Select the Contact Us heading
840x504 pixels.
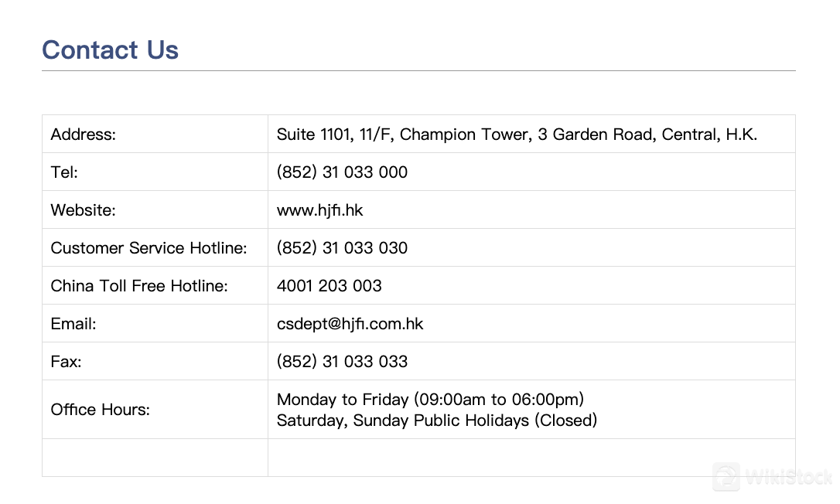111,49
